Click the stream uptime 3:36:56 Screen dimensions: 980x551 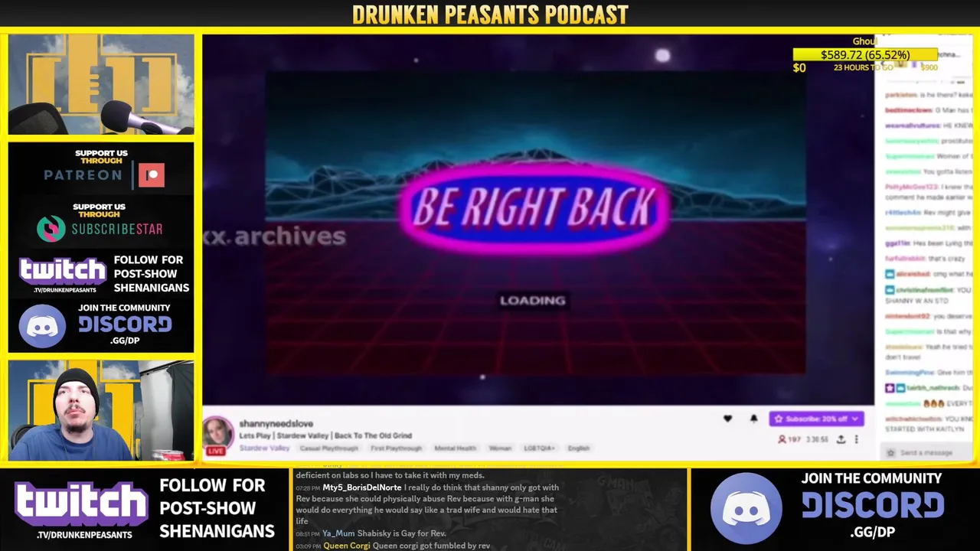818,439
